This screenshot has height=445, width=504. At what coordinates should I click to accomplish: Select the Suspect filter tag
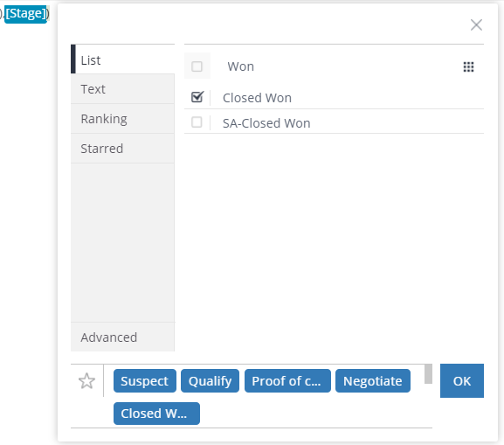click(145, 380)
